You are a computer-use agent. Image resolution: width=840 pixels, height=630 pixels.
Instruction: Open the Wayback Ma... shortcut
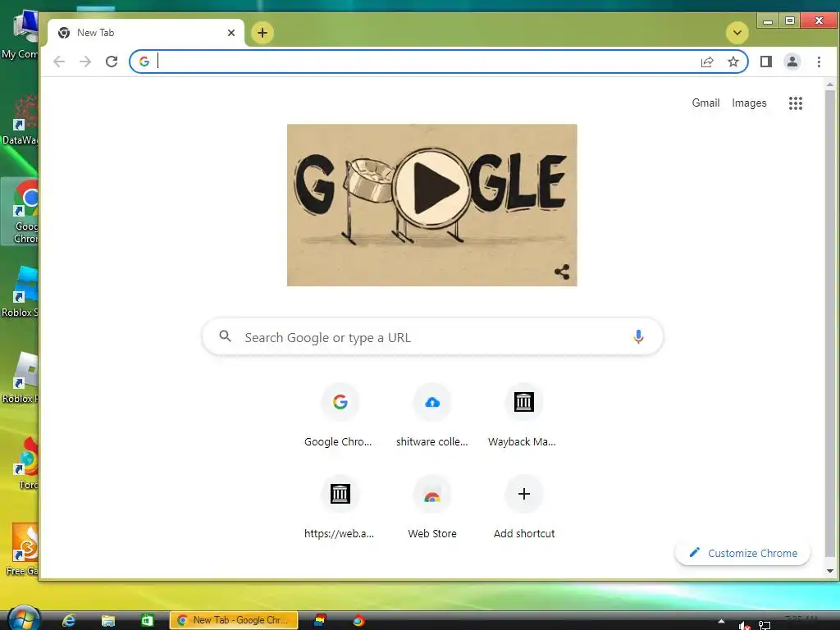[x=523, y=416]
